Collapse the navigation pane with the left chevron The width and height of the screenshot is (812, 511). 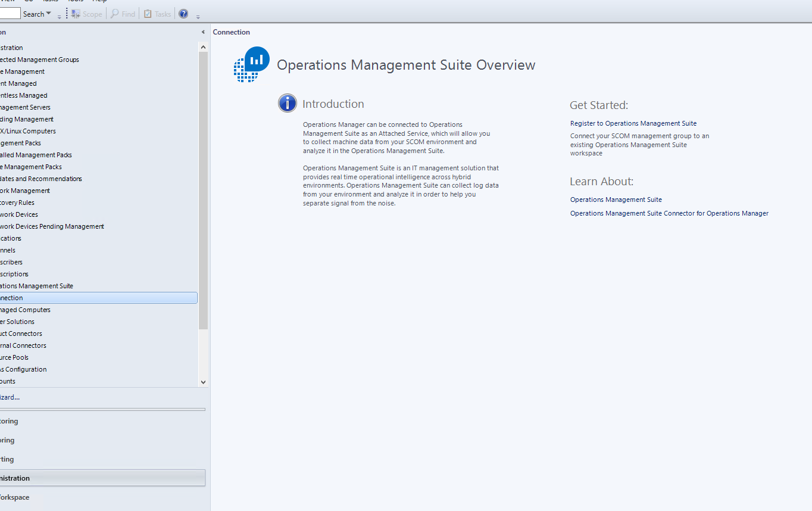click(203, 32)
